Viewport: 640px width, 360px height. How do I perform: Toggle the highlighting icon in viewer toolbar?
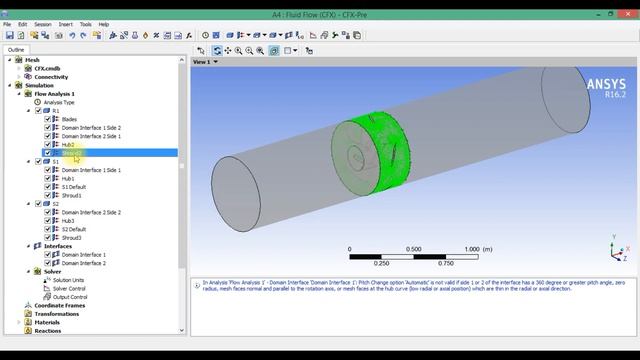click(x=274, y=51)
